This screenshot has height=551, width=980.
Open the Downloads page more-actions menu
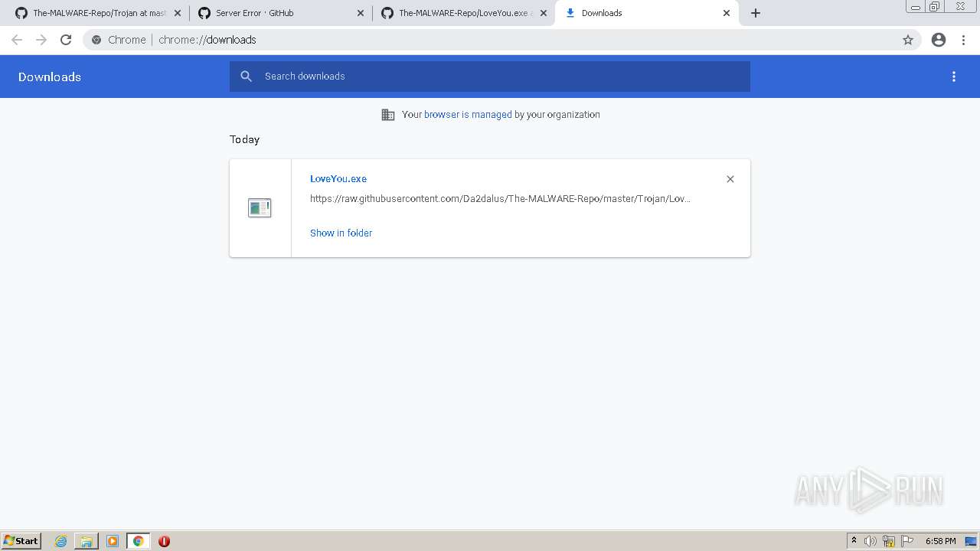tap(954, 77)
